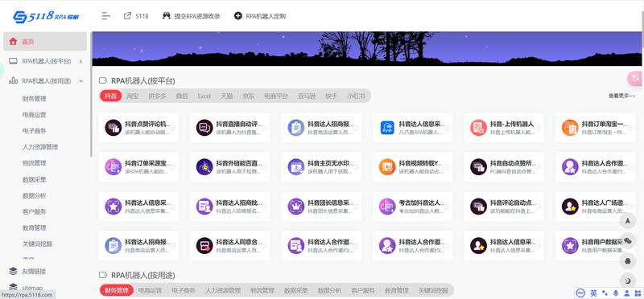644x299 pixels.
Task: Open the WeChat floating contact icon
Action: (627, 241)
